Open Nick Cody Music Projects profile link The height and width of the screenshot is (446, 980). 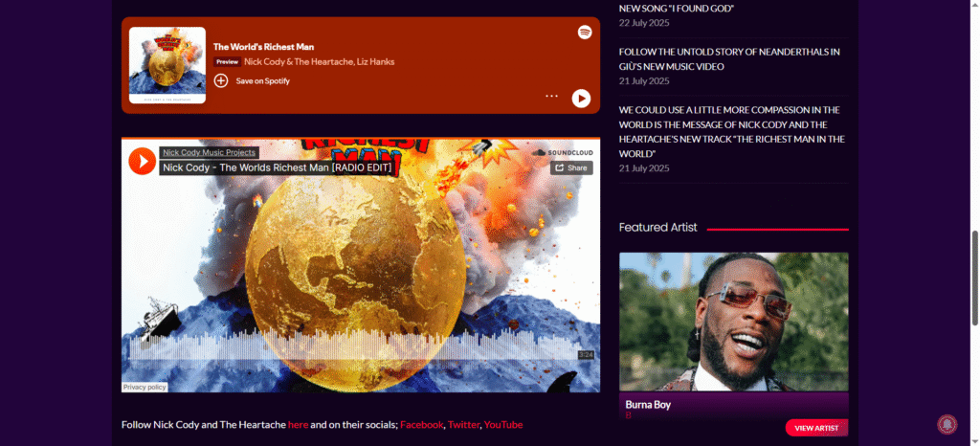(x=209, y=152)
